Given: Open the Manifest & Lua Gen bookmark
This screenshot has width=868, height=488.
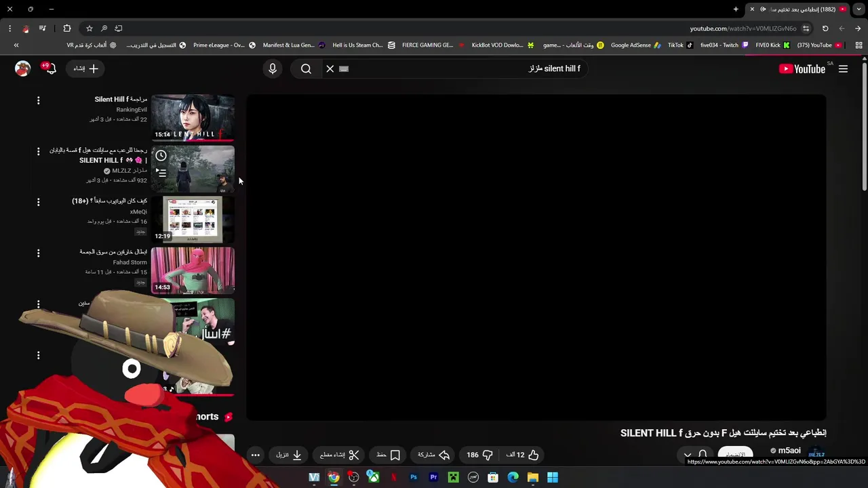Looking at the screenshot, I should coord(294,45).
